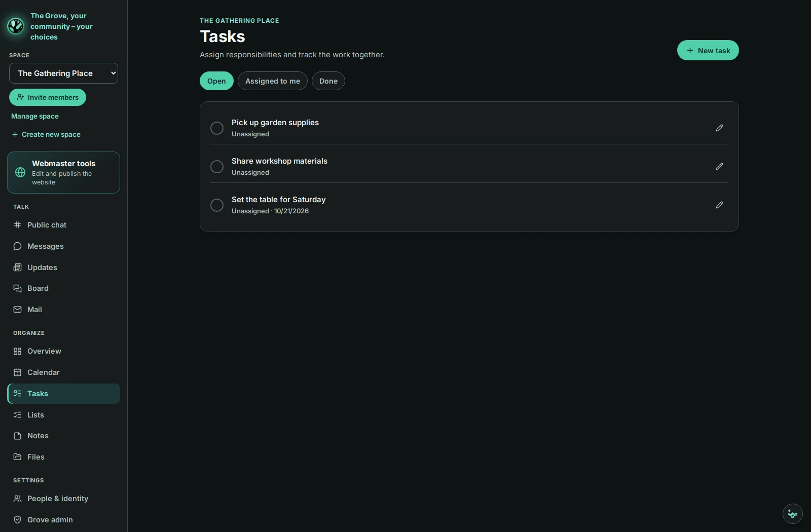
Task: Open Grove admin settings
Action: 63,520
